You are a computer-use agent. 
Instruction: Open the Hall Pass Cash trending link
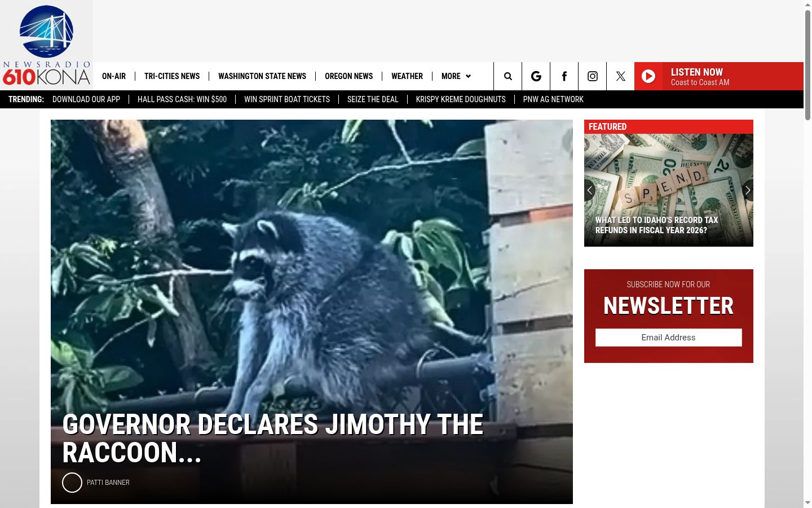coord(182,99)
